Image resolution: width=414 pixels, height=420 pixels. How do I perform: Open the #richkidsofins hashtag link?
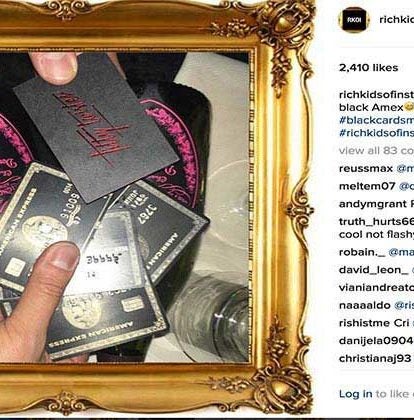[376, 133]
